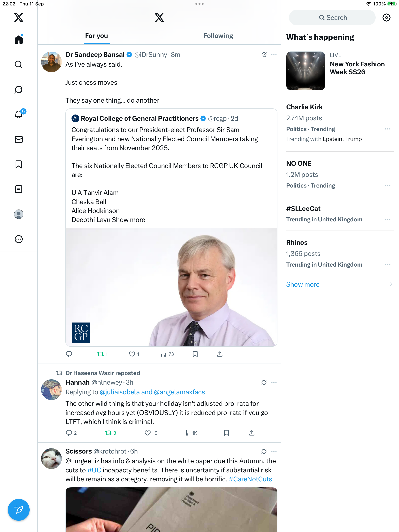Open the #CareNotCuts hashtag link
Screen dimensions: 399x532
coord(250,479)
